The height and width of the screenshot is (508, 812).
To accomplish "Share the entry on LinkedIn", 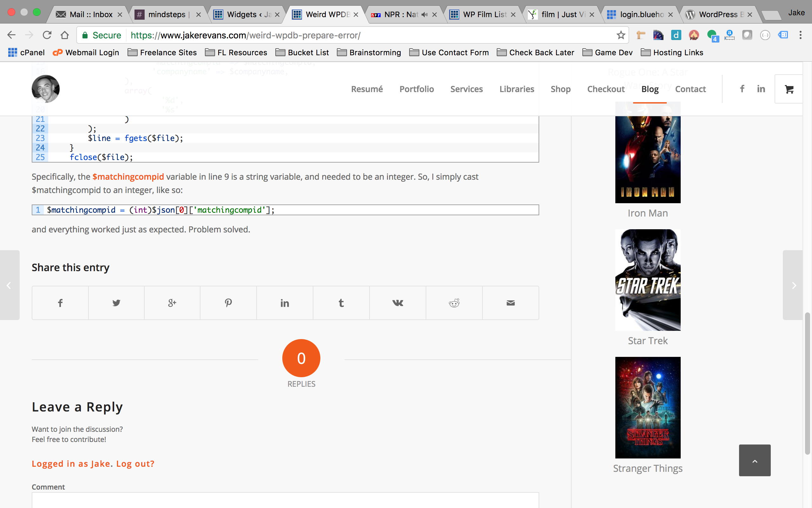I will 285,303.
